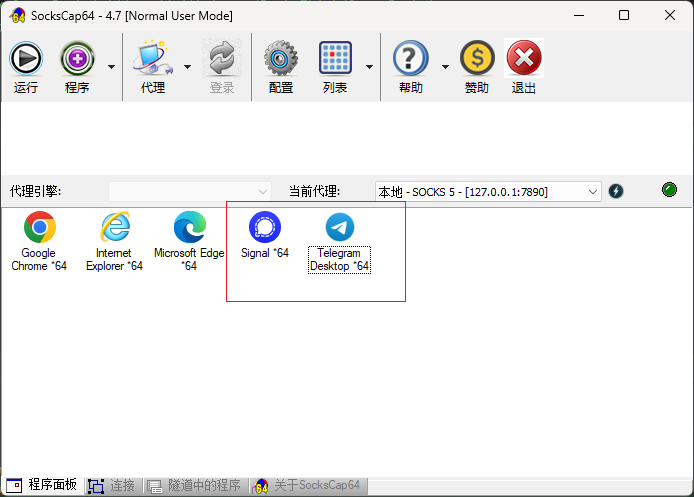Switch to the 隧道中的程序 tab
Viewport: 694px width, 497px height.
pyautogui.click(x=194, y=485)
